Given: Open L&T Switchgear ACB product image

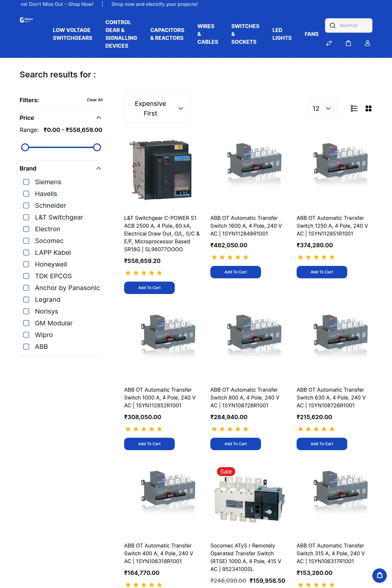Looking at the screenshot, I should pos(162,170).
